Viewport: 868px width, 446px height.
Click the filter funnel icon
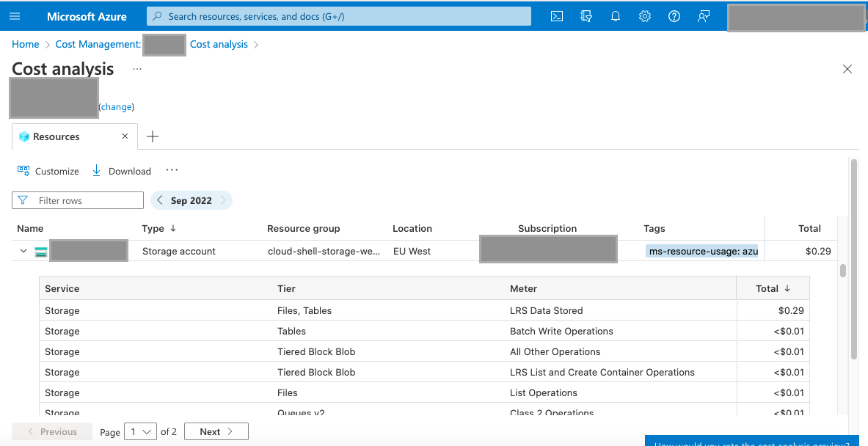(x=23, y=200)
